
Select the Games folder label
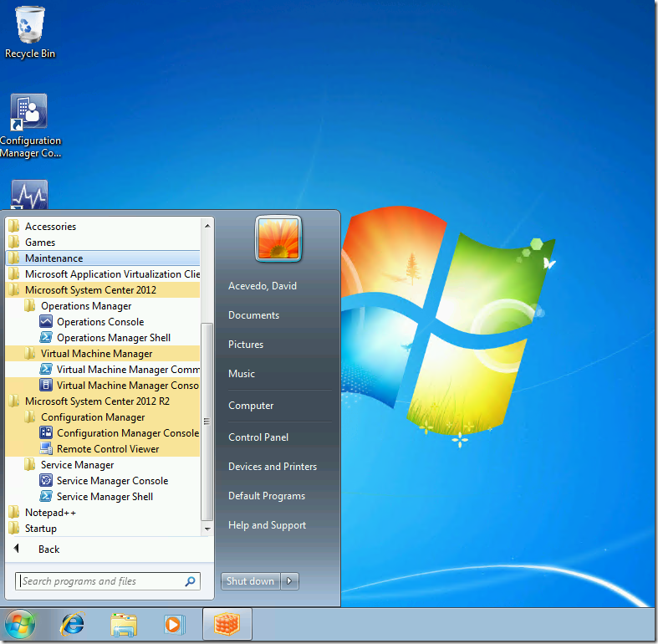(x=40, y=243)
